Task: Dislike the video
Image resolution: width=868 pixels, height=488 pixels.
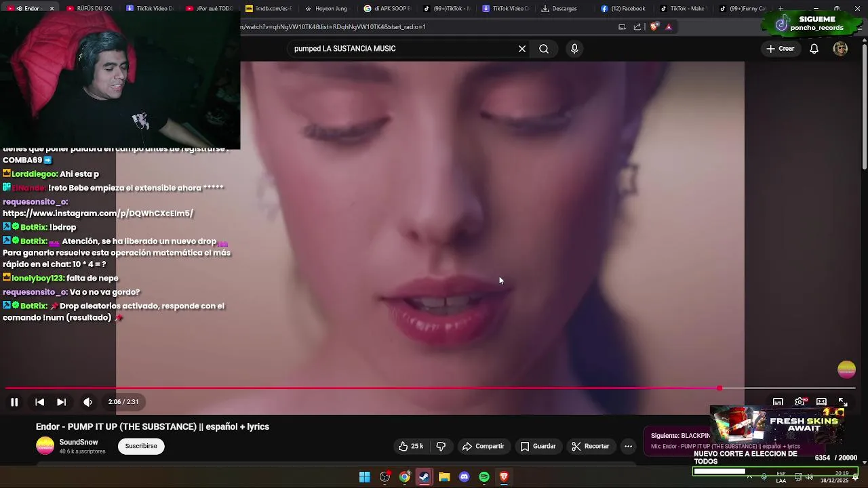Action: tap(441, 446)
